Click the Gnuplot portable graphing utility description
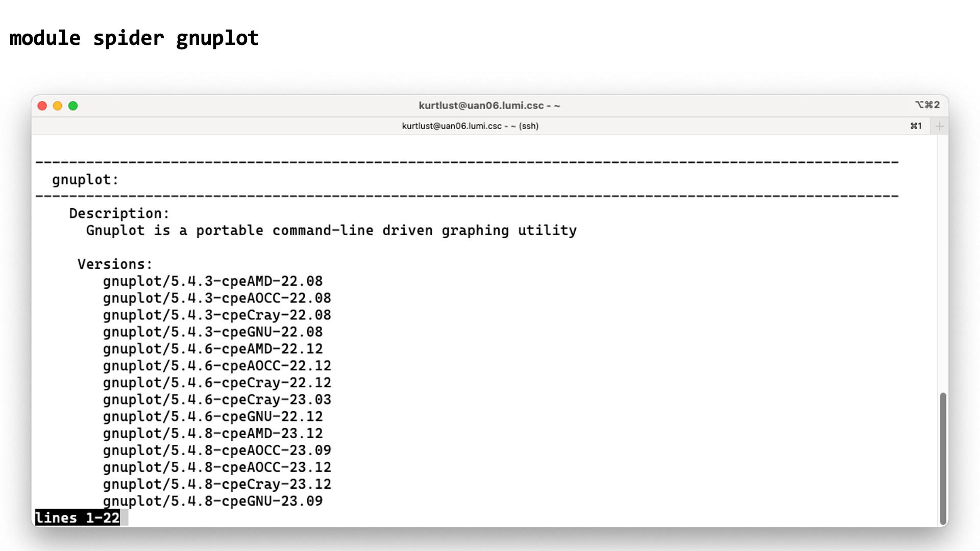The image size is (980, 551). (331, 231)
